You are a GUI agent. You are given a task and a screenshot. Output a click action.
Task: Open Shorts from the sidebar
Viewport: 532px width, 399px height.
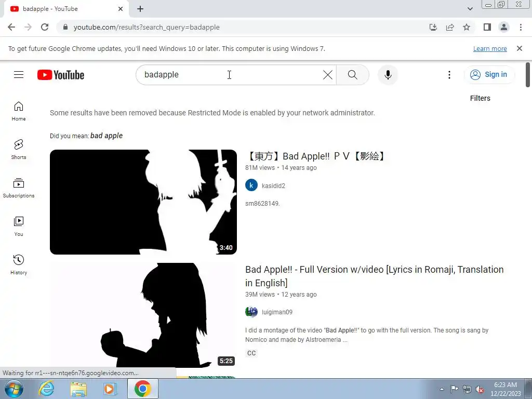(19, 149)
